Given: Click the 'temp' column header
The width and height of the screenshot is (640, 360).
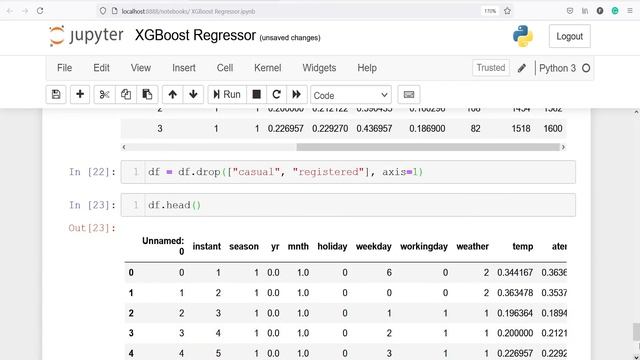Looking at the screenshot, I should (x=523, y=247).
